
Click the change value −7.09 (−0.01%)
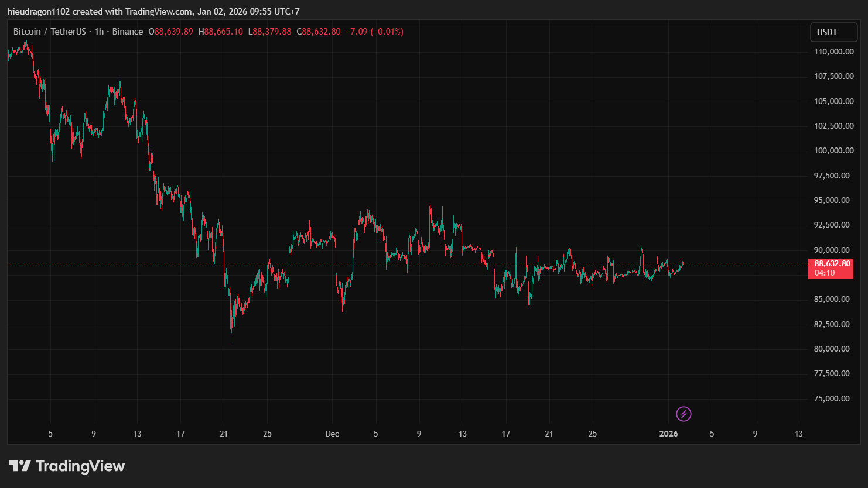(374, 32)
